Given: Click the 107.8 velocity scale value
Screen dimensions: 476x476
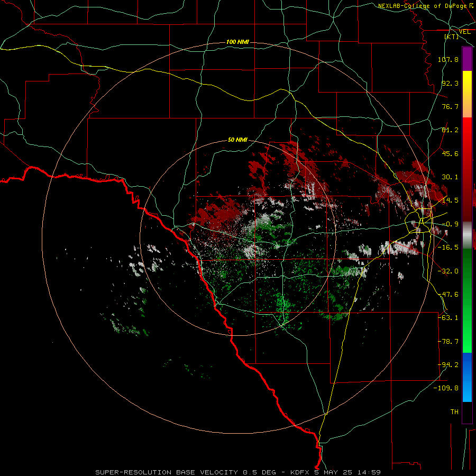Looking at the screenshot, I should point(448,59).
